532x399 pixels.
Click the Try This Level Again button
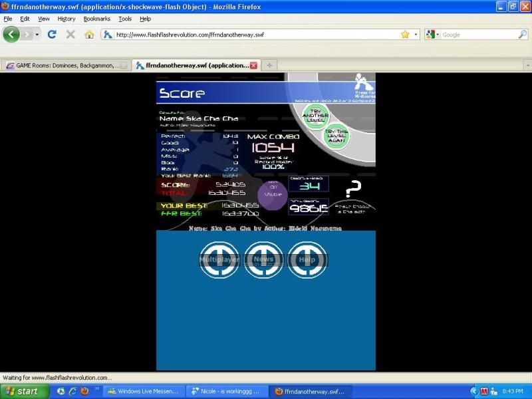(336, 136)
